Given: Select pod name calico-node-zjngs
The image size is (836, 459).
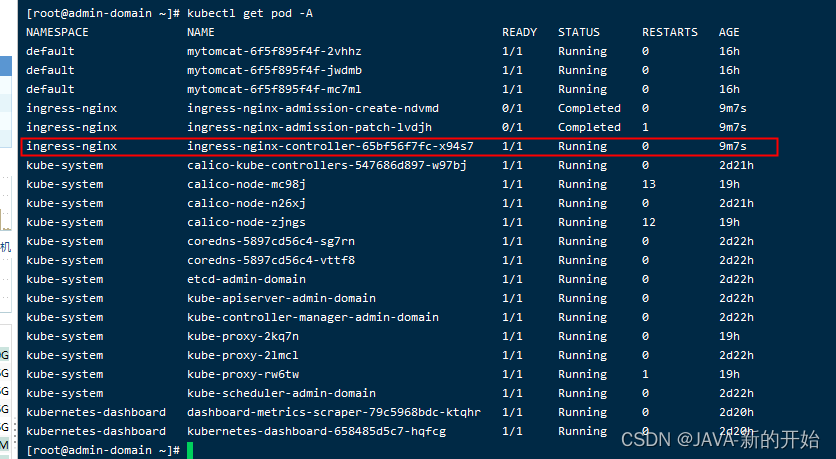Looking at the screenshot, I should [x=246, y=222].
